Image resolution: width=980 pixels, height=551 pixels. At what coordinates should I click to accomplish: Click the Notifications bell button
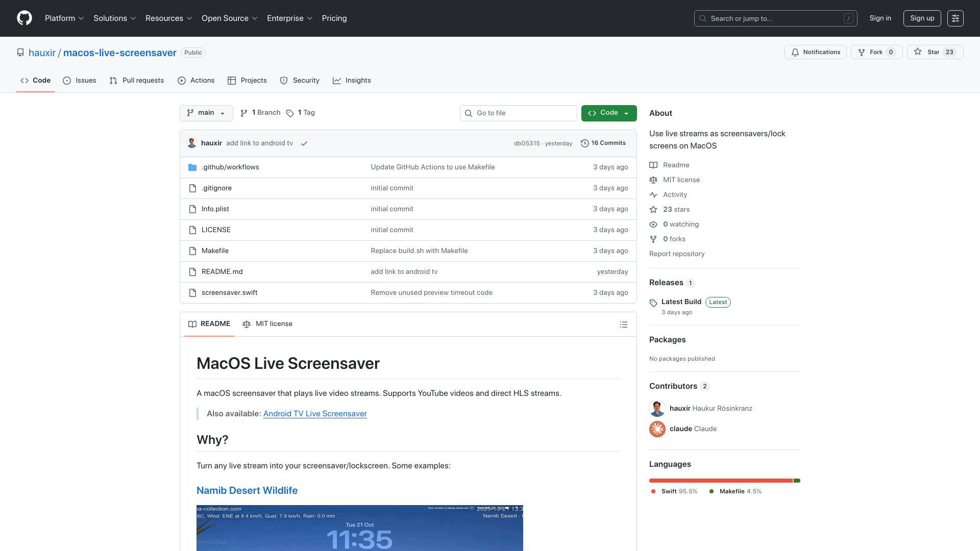[x=815, y=52]
